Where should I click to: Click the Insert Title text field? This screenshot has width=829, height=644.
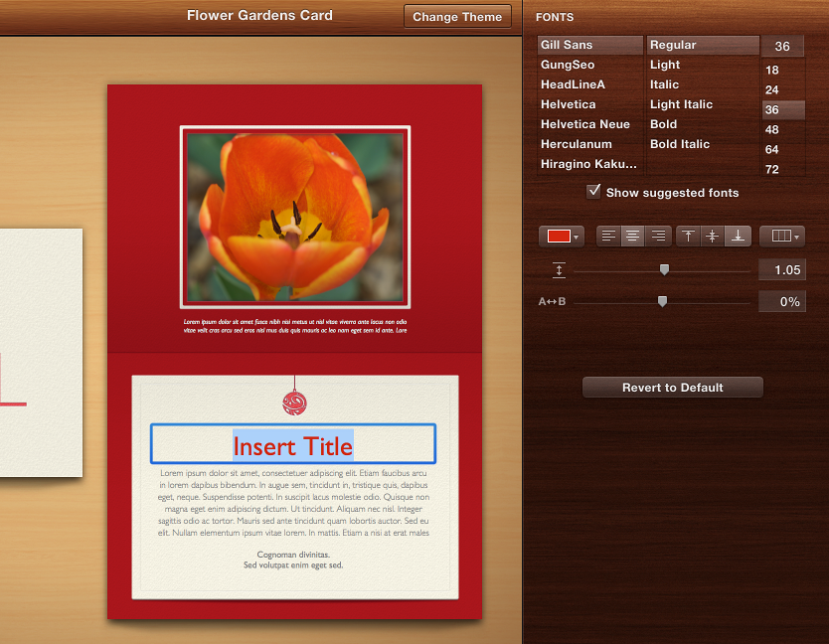292,444
